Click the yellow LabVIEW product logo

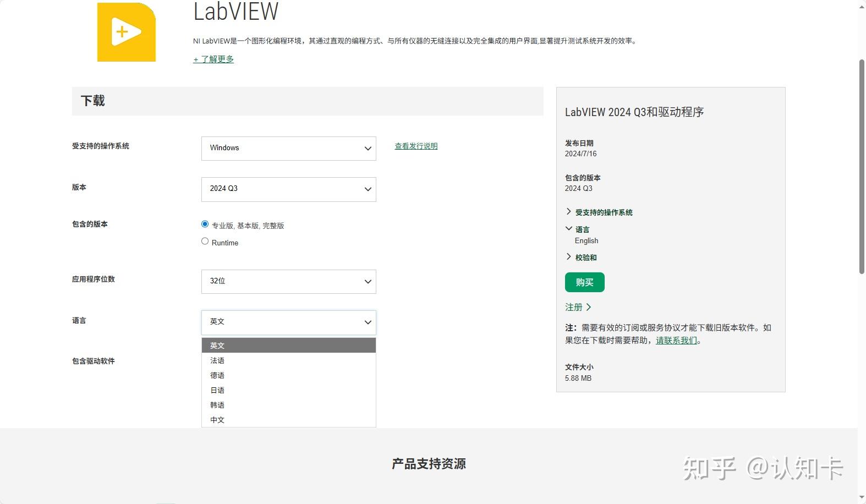click(x=127, y=32)
